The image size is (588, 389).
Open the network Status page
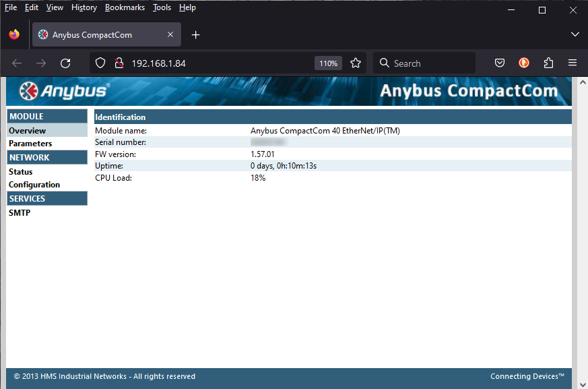coord(21,172)
